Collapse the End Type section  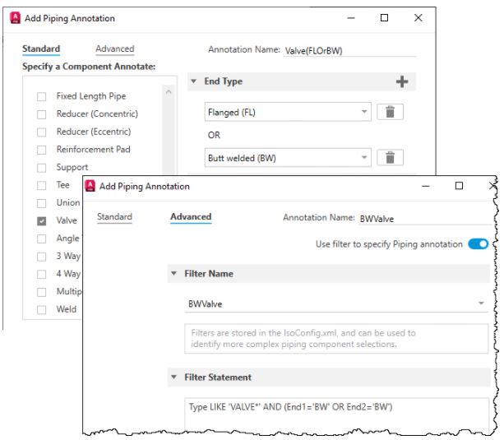(193, 81)
